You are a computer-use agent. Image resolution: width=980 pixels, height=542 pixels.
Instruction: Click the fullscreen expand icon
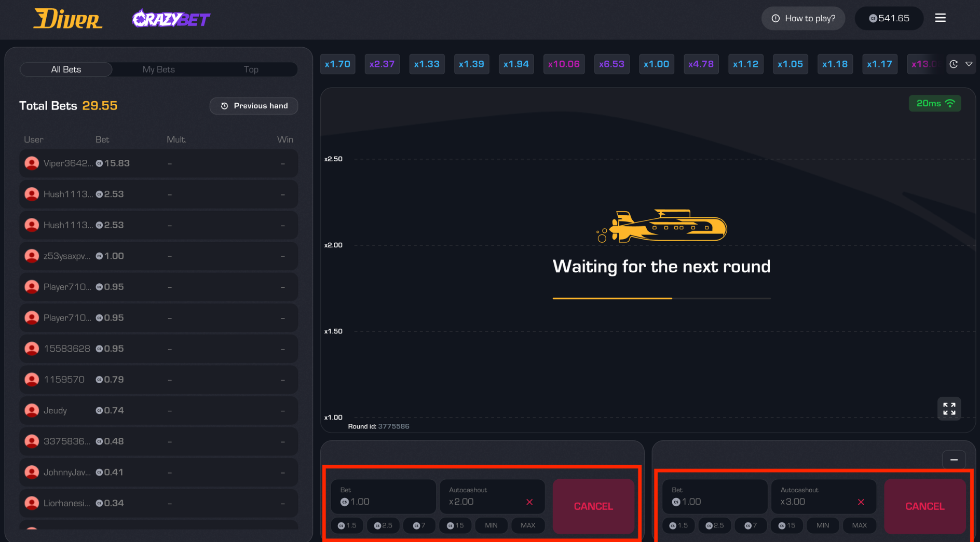coord(949,409)
